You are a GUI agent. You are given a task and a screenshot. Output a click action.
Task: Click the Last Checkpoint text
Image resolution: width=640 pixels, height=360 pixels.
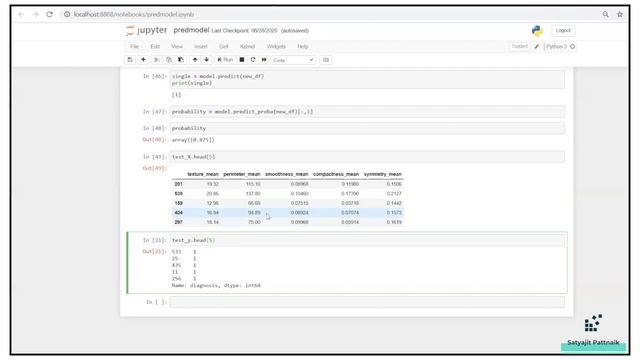coord(244,31)
